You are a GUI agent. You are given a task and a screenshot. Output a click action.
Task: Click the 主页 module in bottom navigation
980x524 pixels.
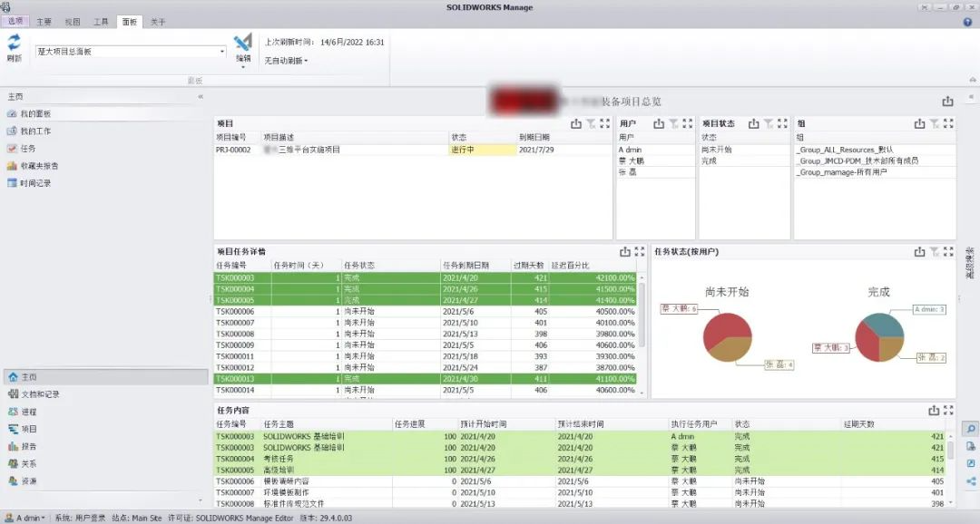coord(105,377)
